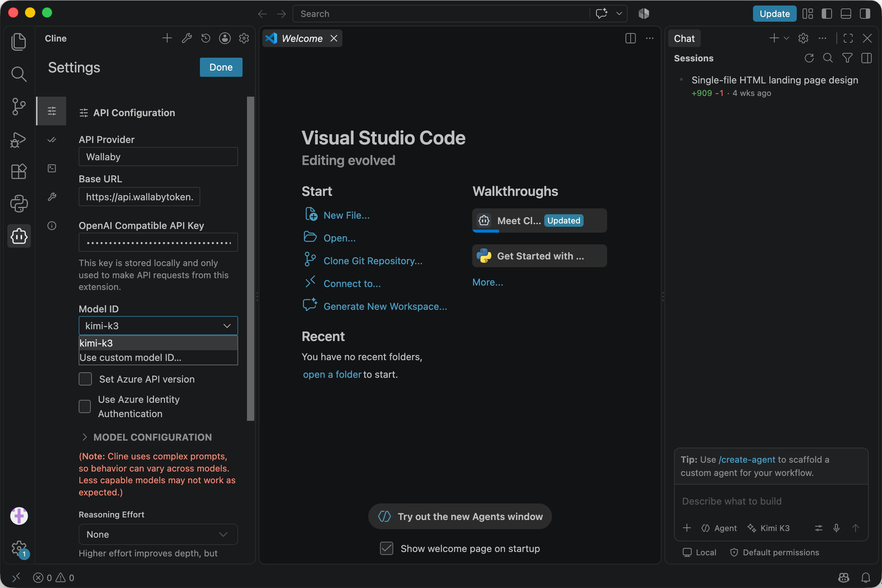882x588 pixels.
Task: Split the Welcome editor to the right
Action: [630, 38]
